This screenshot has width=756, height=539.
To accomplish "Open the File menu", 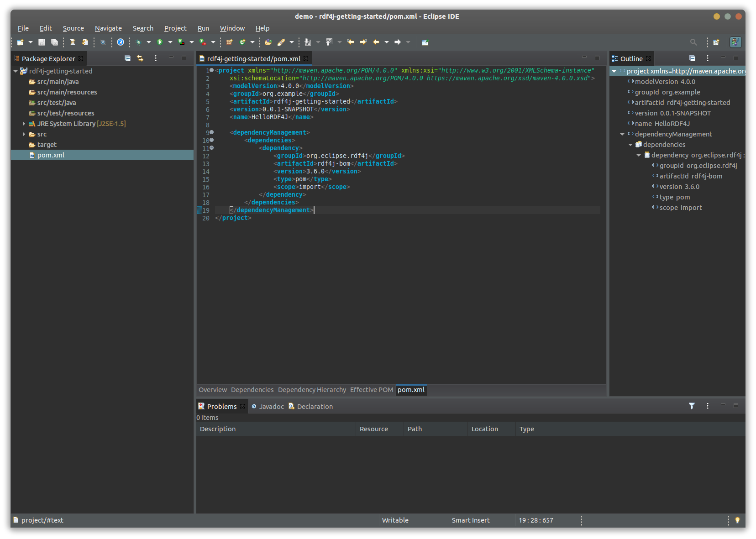I will [23, 28].
